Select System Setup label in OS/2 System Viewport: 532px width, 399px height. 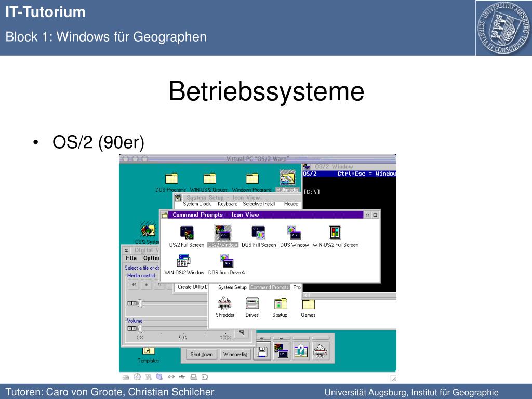[x=232, y=287]
